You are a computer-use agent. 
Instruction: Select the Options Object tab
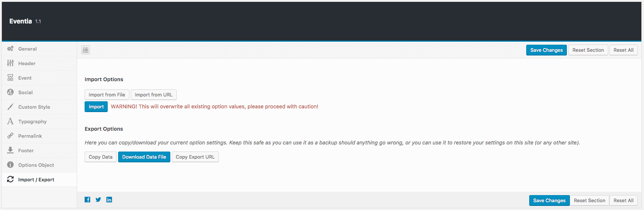(x=36, y=165)
